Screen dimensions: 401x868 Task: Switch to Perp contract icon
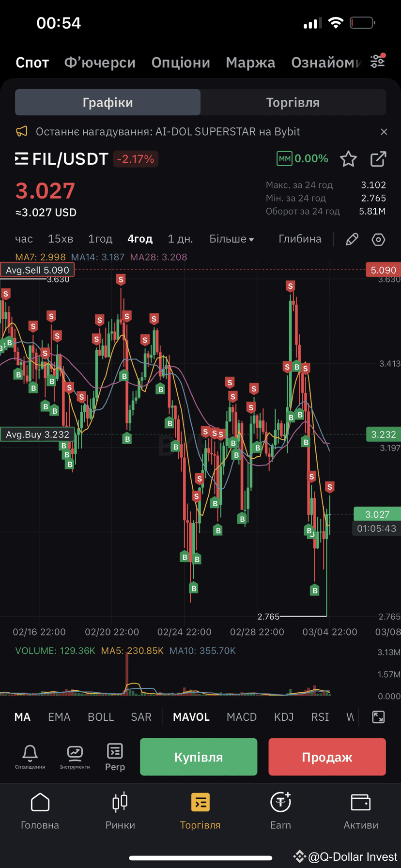[x=115, y=757]
